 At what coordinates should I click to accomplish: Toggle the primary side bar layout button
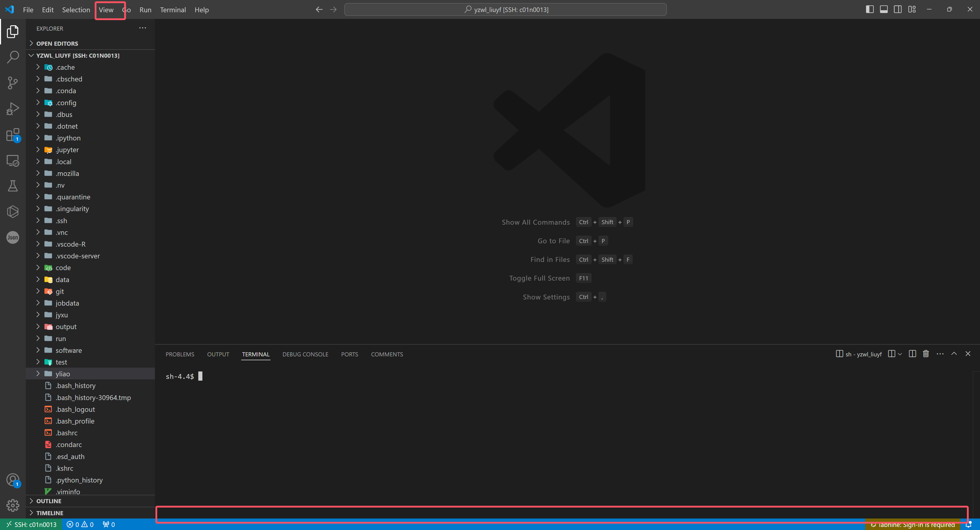coord(870,9)
